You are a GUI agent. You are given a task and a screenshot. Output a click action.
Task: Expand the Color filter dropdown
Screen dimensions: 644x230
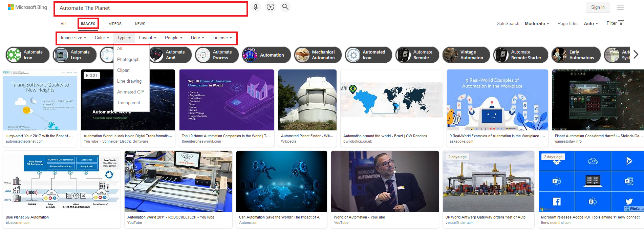click(102, 38)
